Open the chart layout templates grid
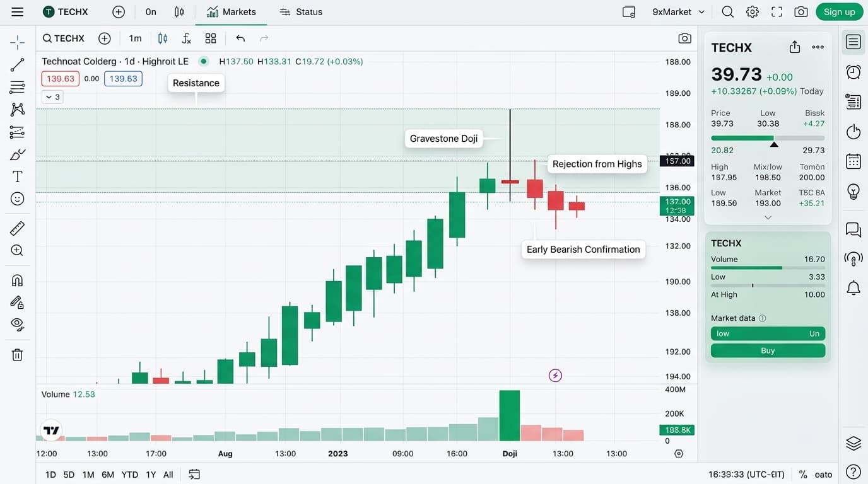This screenshot has width=868, height=484. [211, 38]
